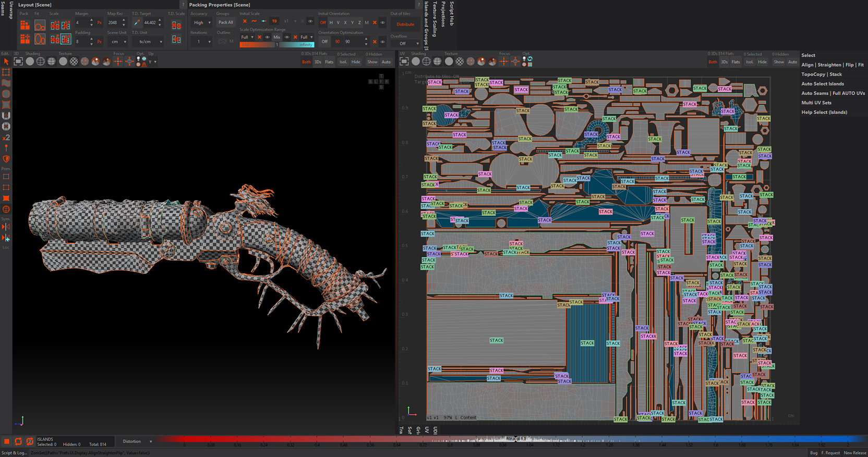
Task: Open the Auto Select Islands panel
Action: [x=822, y=84]
